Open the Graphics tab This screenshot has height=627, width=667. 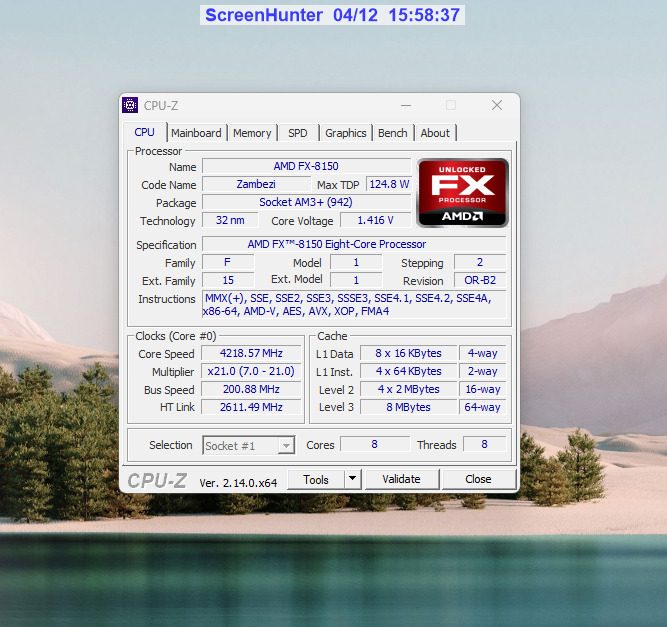click(x=345, y=133)
